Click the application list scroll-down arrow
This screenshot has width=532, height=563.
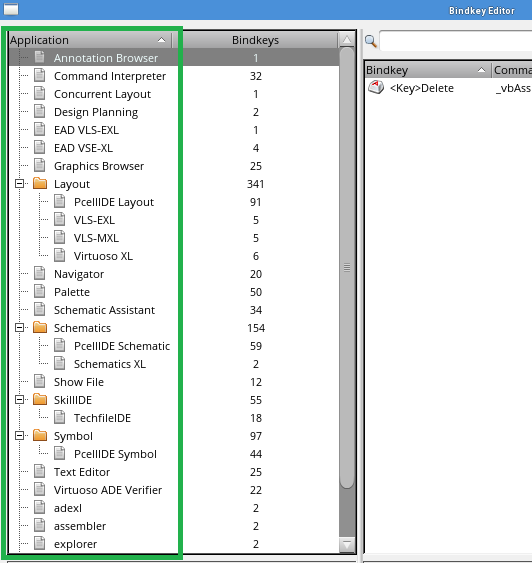[x=347, y=545]
